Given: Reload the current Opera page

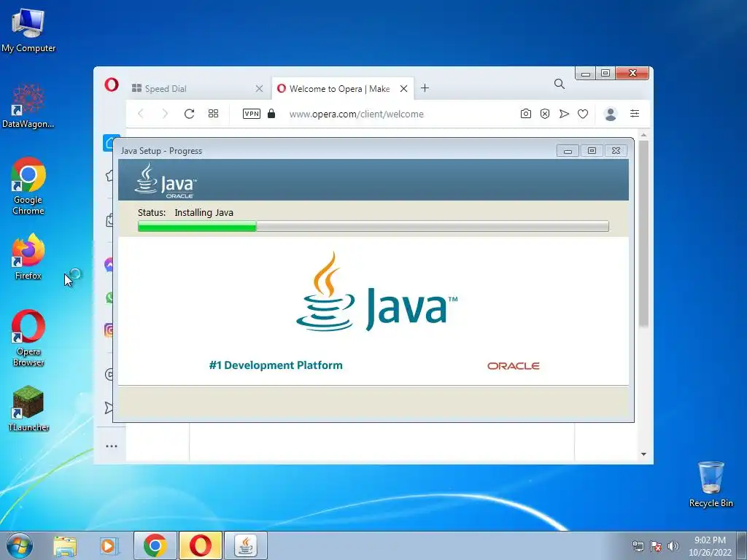Looking at the screenshot, I should tap(189, 113).
